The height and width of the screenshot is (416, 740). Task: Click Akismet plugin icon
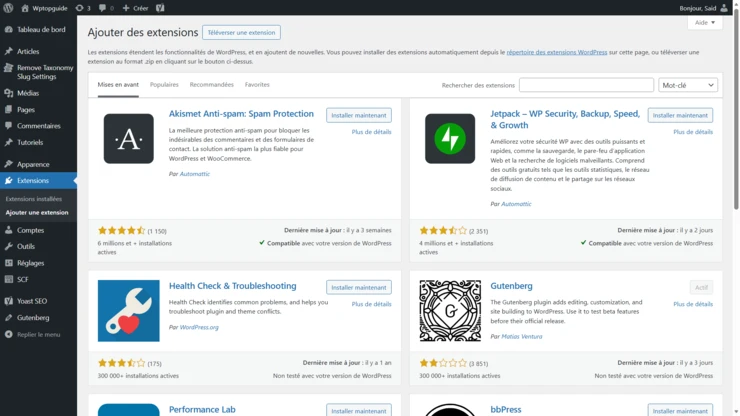point(128,139)
